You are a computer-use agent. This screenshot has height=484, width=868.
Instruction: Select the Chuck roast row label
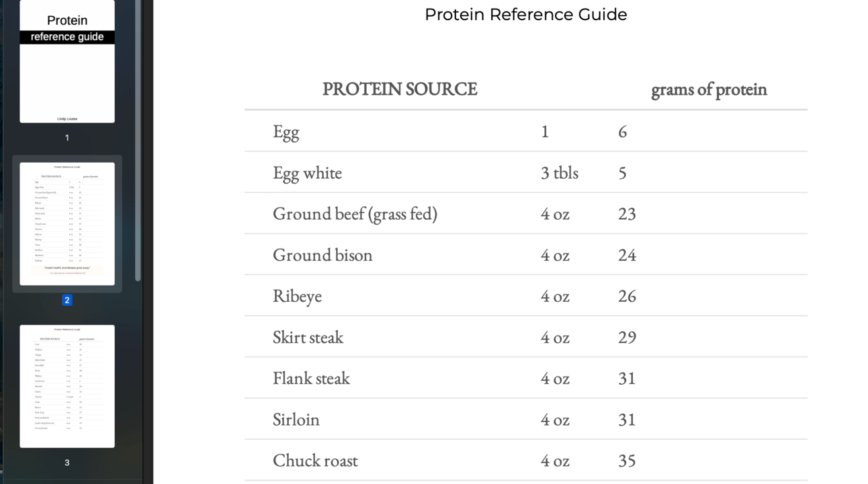point(315,460)
